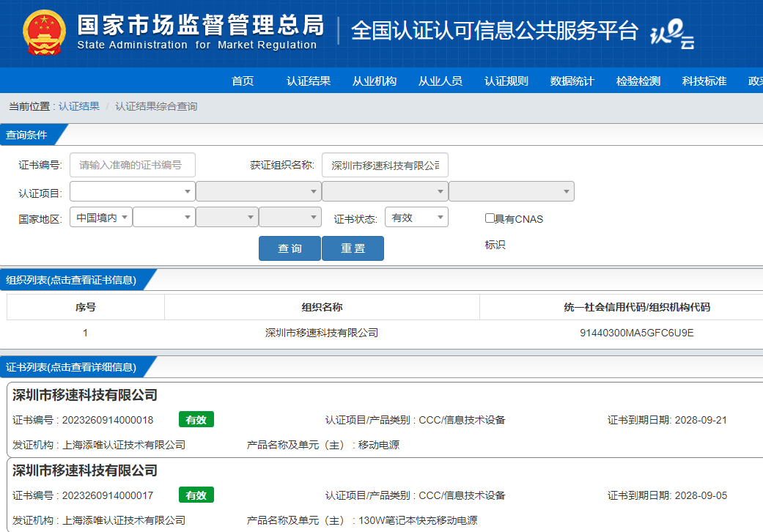Click the 查询条件 section tab
The width and height of the screenshot is (763, 532).
[x=27, y=135]
